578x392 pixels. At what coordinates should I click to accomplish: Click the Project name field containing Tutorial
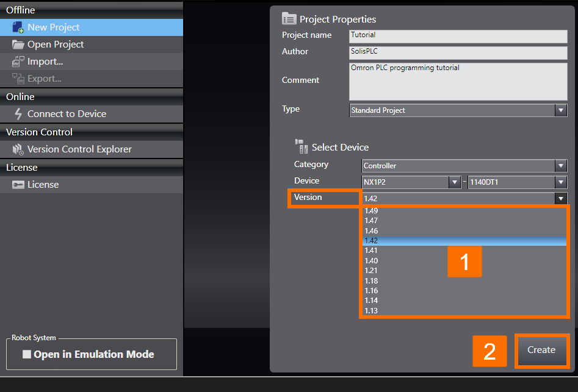point(457,37)
